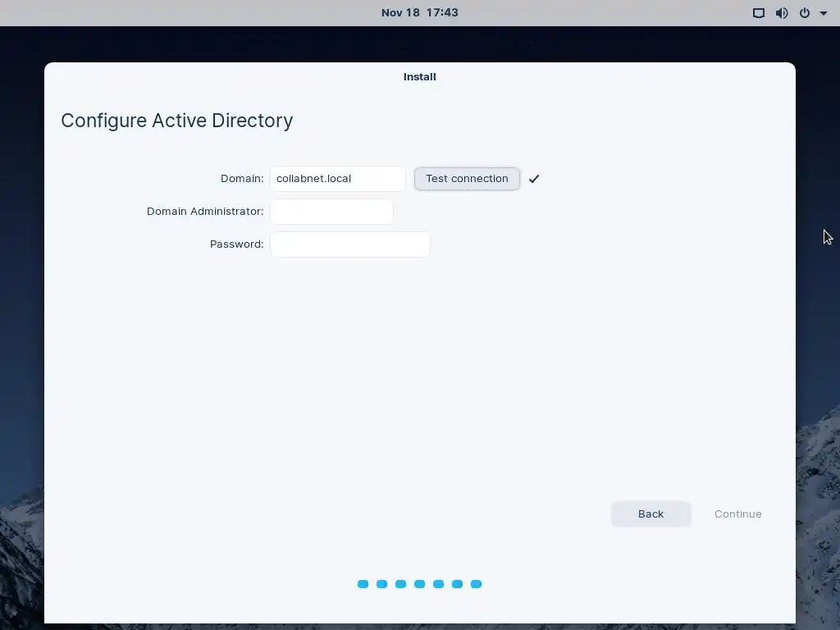Click into the Password field

(x=349, y=244)
